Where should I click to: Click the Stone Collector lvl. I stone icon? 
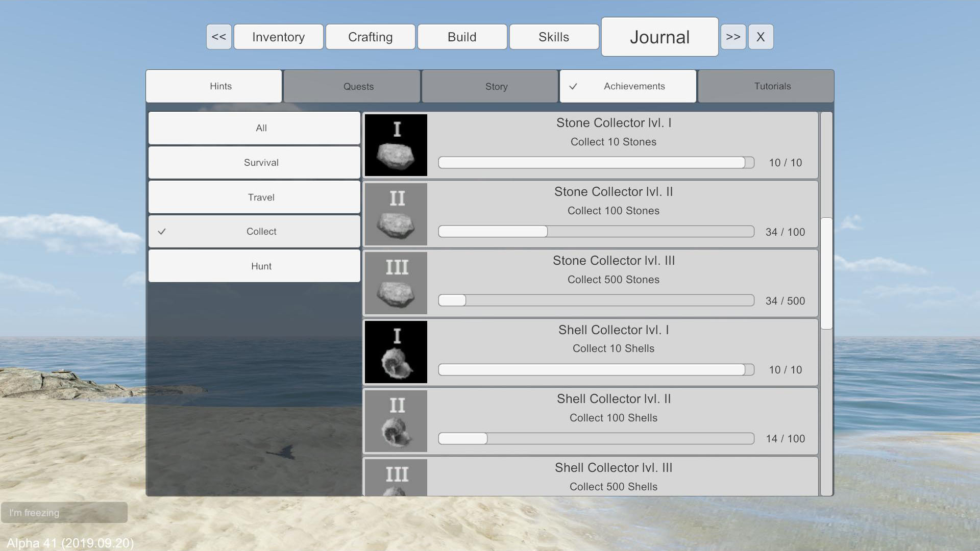point(396,145)
